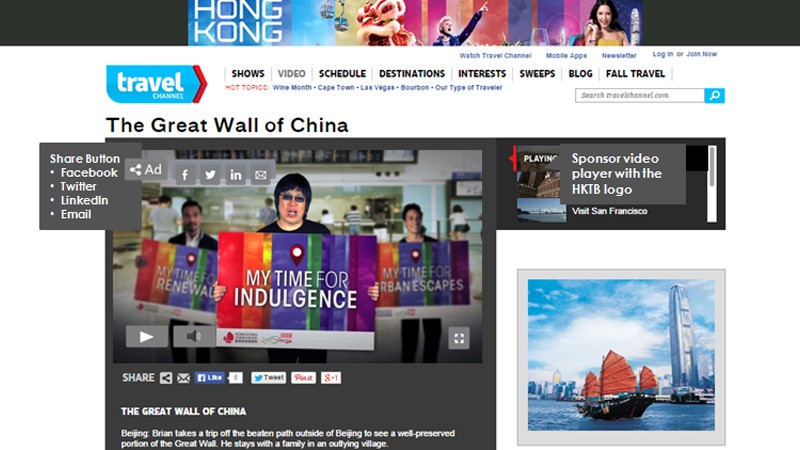Click the Facebook Like button
The image size is (800, 450).
[x=210, y=378]
